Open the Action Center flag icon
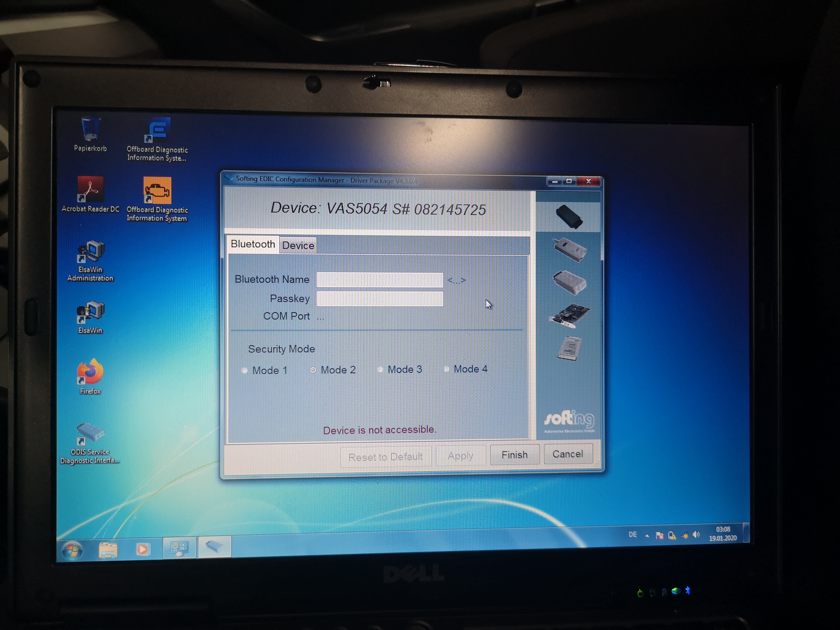 (x=660, y=535)
